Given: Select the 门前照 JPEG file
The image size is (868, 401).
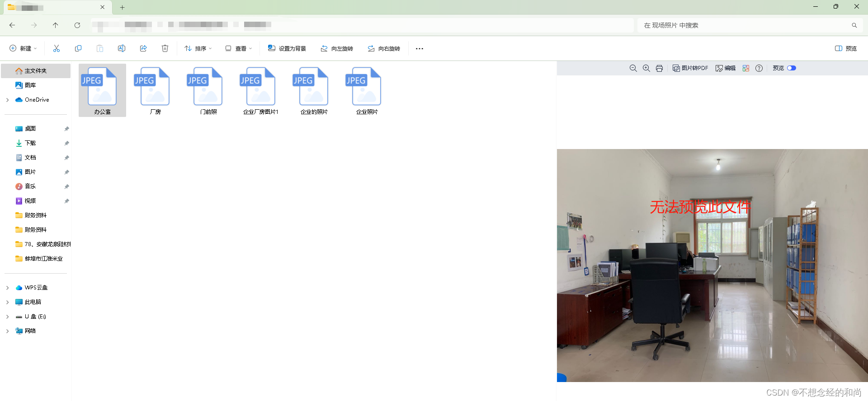Looking at the screenshot, I should click(208, 90).
